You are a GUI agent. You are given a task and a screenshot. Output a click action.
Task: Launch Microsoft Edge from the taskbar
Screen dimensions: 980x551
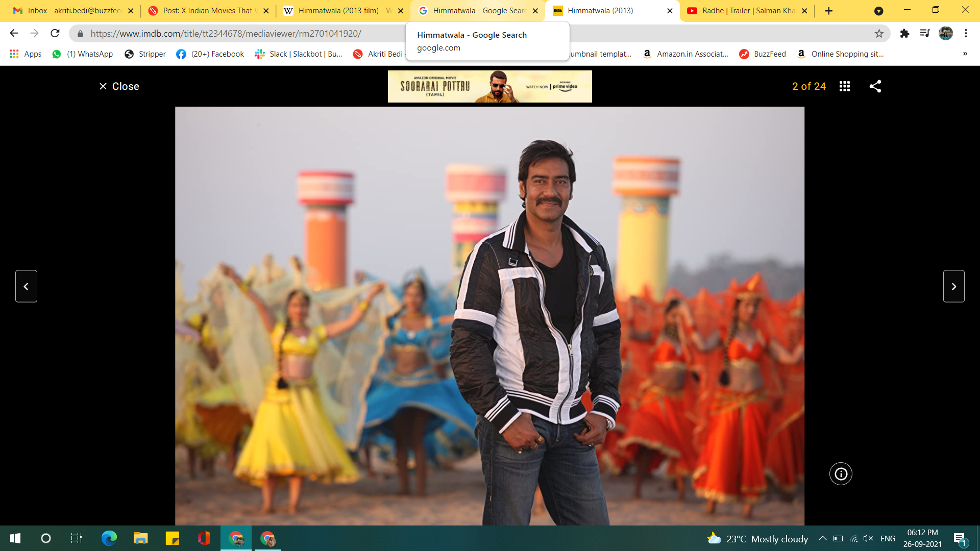109,538
